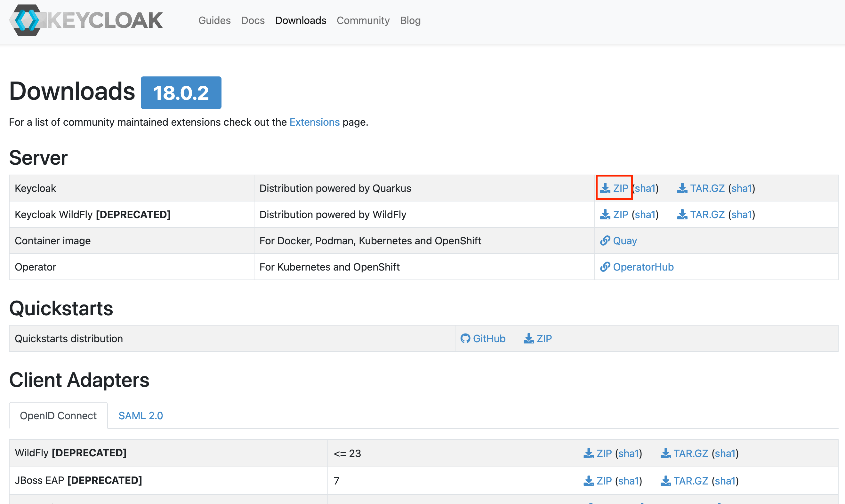Click the chain-link icon beside Quay
Screen dimensions: 845x504
tap(605, 241)
